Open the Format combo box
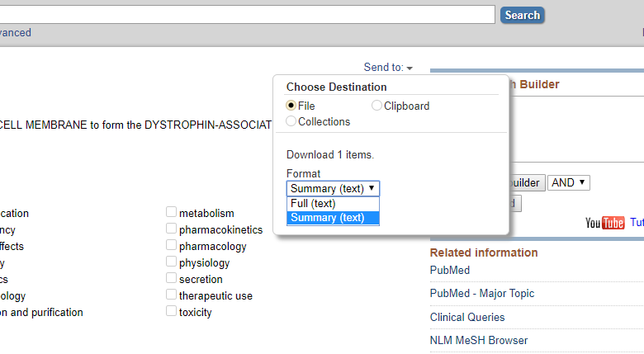Image resolution: width=644 pixels, height=354 pixels. click(x=333, y=188)
